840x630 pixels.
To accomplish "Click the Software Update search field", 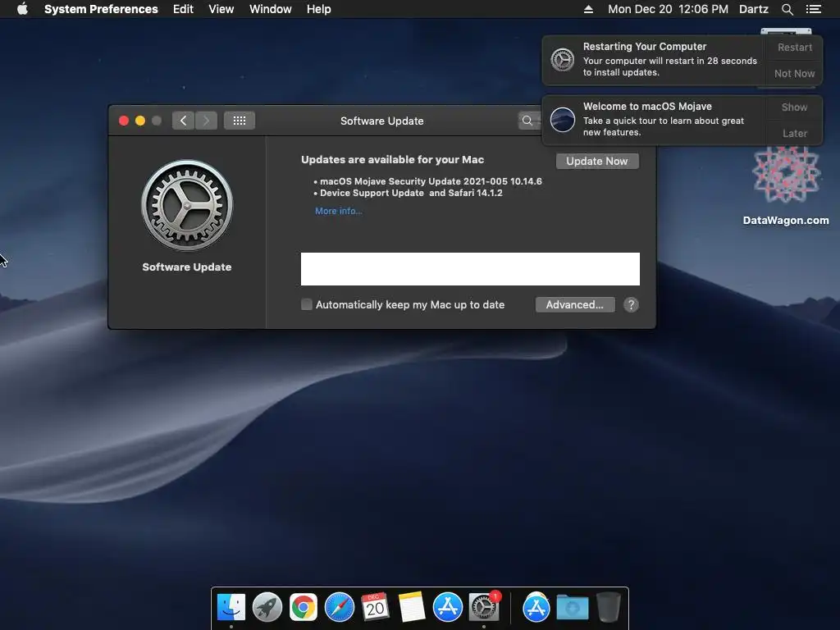I will point(531,121).
